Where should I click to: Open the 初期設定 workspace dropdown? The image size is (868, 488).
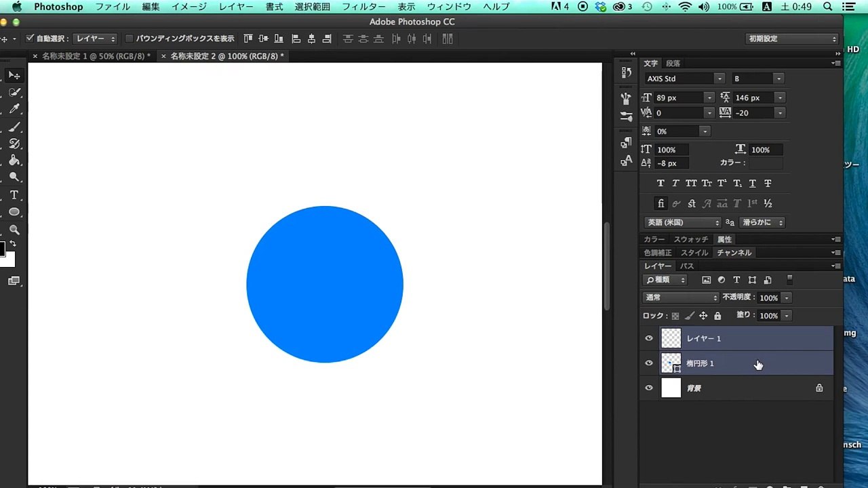(791, 39)
